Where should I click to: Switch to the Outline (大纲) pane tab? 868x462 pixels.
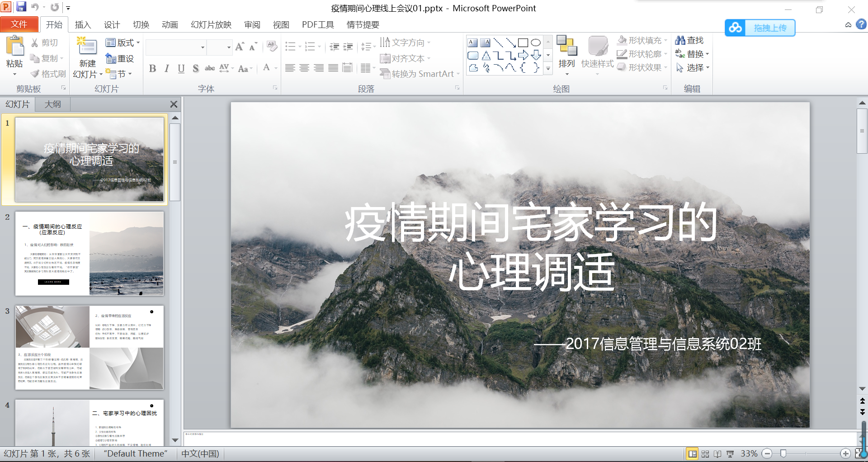click(53, 104)
